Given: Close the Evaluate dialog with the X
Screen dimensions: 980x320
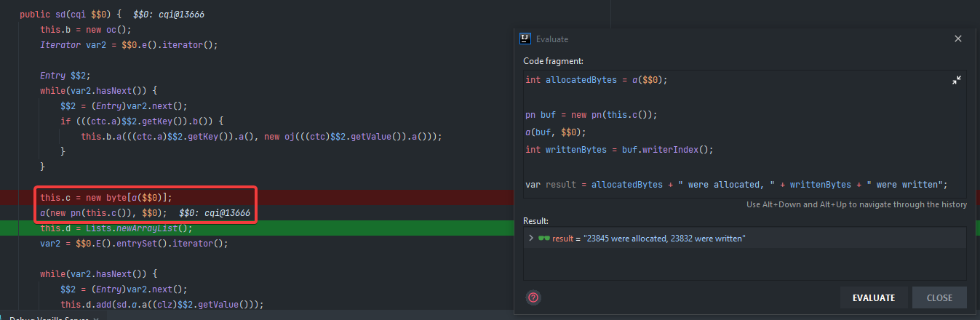Looking at the screenshot, I should (958, 39).
